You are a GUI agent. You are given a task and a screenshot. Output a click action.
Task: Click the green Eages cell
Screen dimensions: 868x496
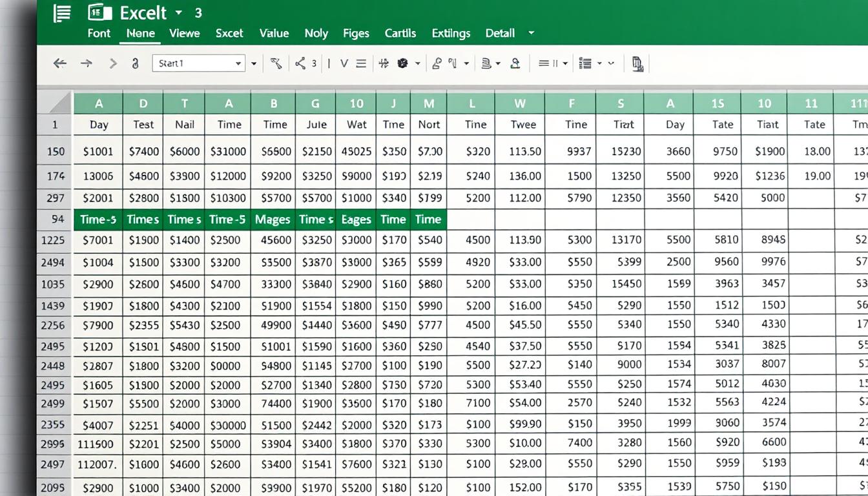tap(356, 220)
